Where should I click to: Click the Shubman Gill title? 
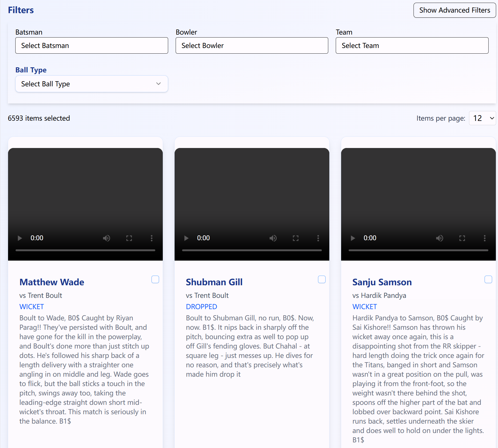[x=214, y=282]
